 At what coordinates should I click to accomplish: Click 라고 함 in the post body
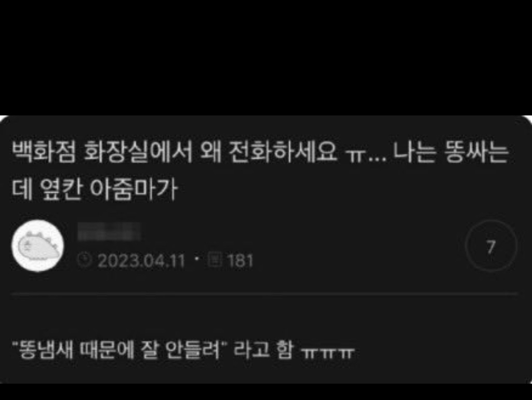coord(263,350)
